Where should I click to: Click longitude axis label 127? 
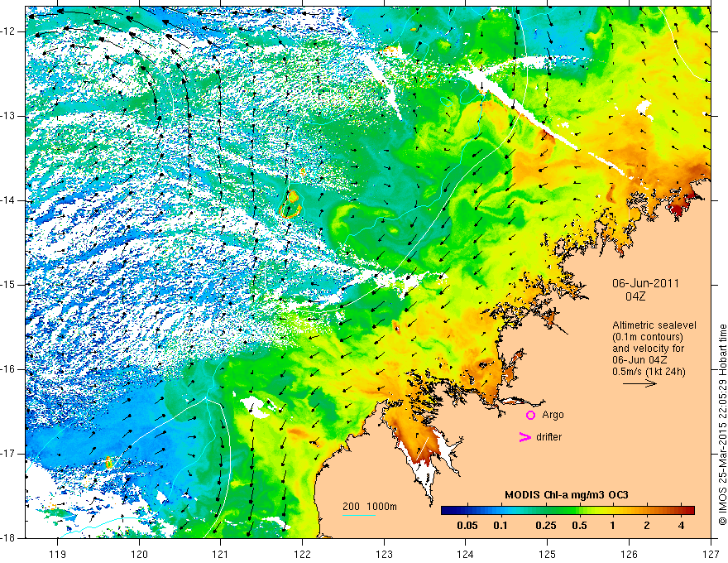711,555
